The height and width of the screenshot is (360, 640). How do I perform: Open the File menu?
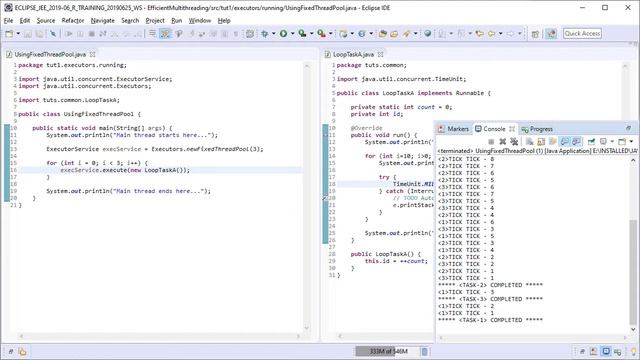[8, 20]
